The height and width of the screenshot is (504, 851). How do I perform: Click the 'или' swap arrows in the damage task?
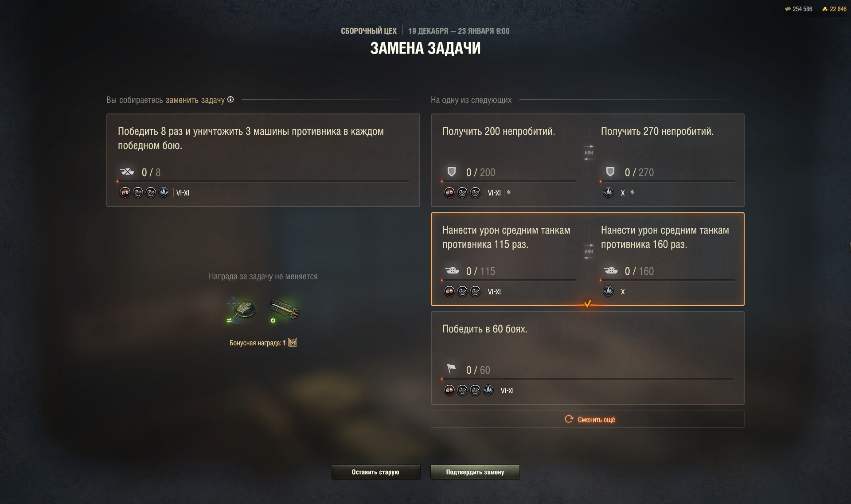[x=589, y=251]
